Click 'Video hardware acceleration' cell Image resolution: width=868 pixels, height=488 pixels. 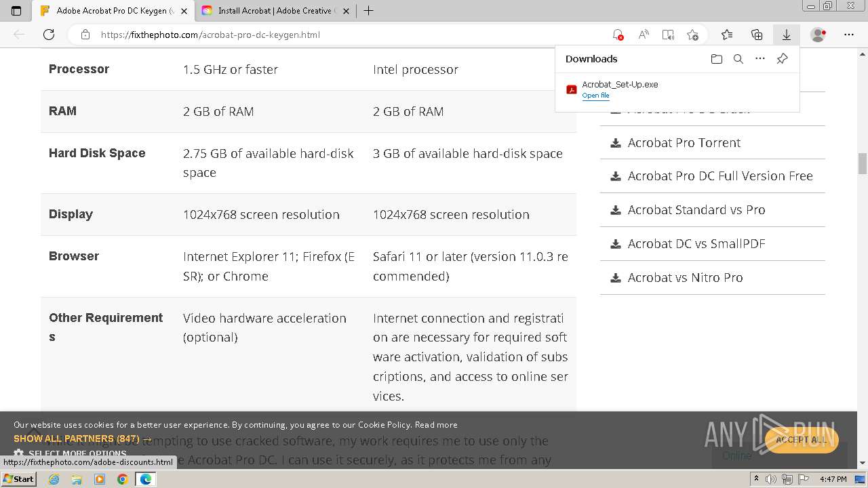264,327
